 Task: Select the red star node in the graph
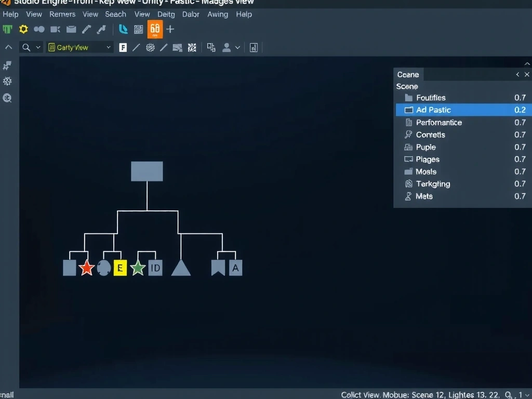[x=86, y=268]
